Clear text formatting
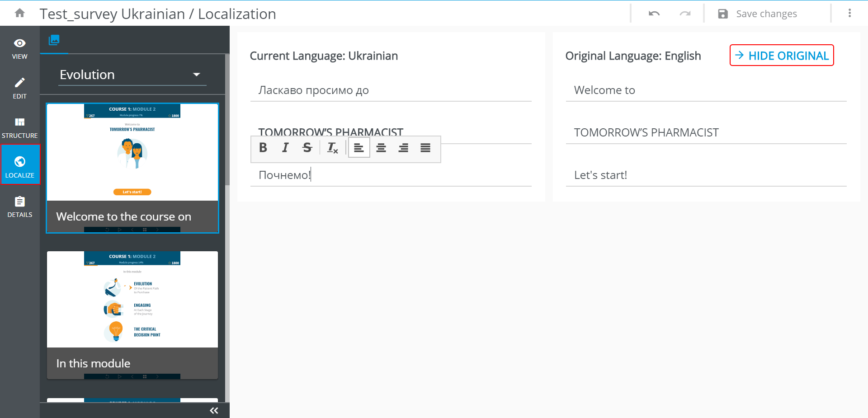The height and width of the screenshot is (418, 868). click(x=332, y=148)
